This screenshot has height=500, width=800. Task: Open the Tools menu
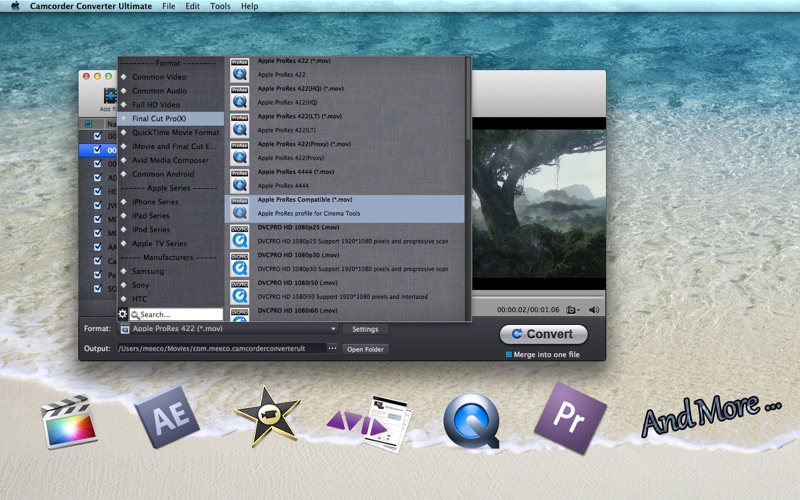click(x=220, y=6)
